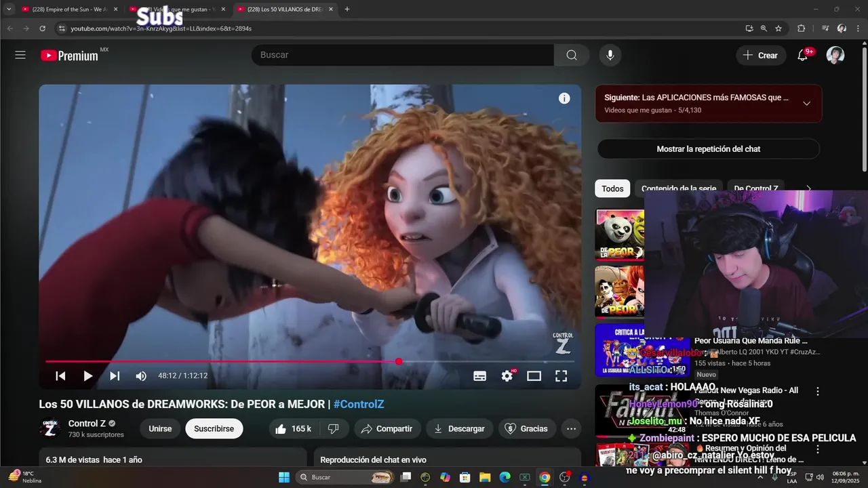Open Control Z channel name link
868x488 pixels.
pos(87,424)
